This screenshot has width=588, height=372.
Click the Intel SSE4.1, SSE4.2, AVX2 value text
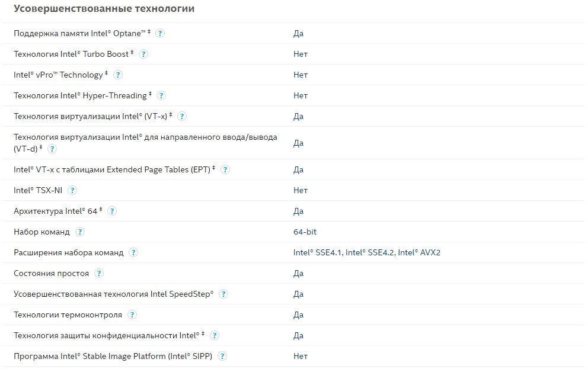366,252
